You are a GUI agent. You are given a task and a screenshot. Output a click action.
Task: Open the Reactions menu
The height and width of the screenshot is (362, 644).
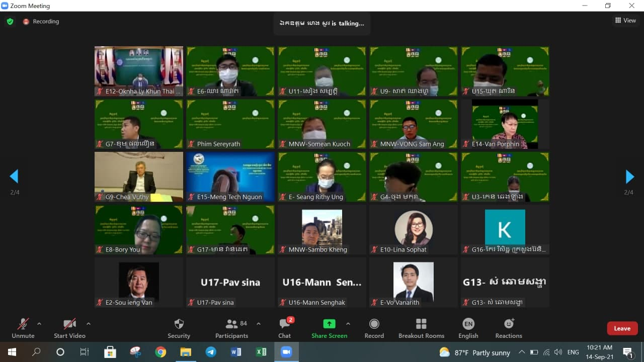[509, 324]
